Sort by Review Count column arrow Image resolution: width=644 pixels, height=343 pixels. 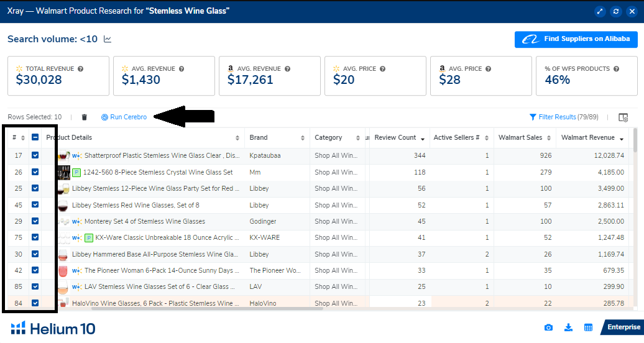coord(423,139)
